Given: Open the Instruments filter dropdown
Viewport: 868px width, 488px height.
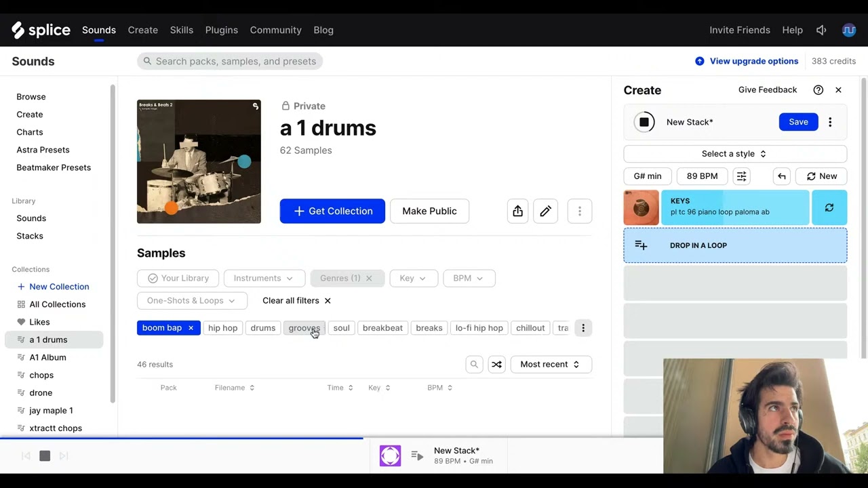Looking at the screenshot, I should click(x=263, y=278).
